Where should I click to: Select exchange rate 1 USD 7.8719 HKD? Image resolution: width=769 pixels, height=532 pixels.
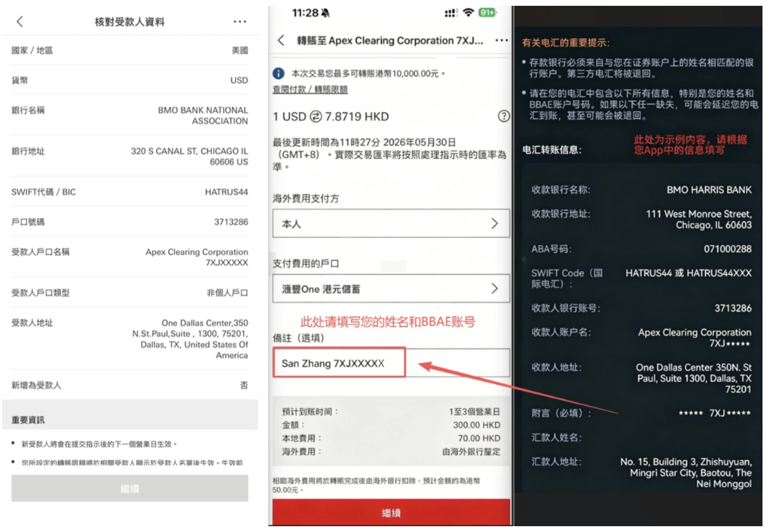coord(331,117)
